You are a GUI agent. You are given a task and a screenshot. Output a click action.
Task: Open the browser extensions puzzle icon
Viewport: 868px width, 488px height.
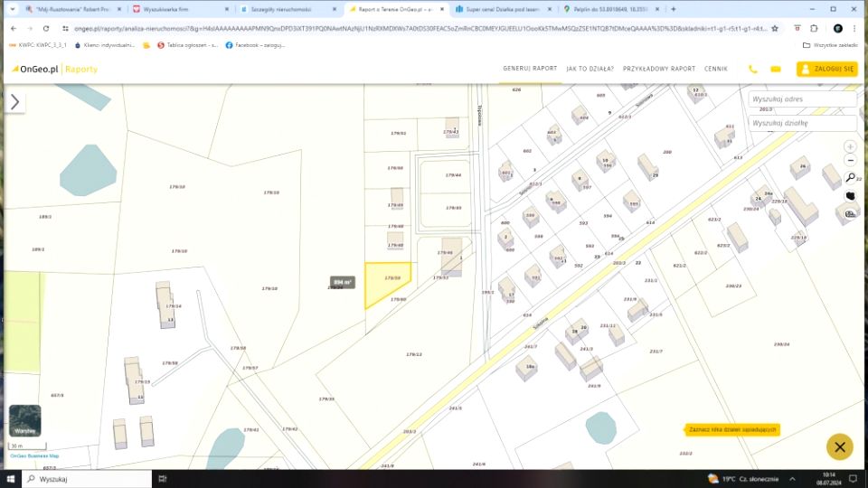[x=815, y=28]
